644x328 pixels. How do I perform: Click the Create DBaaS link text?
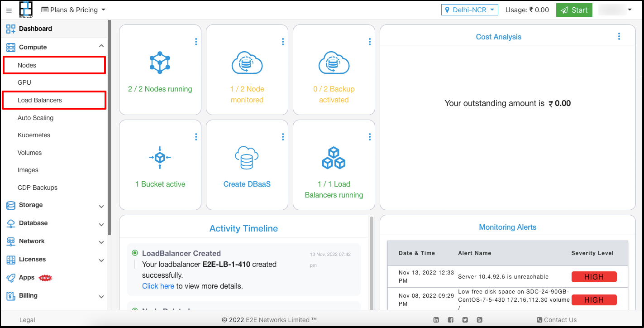click(247, 184)
